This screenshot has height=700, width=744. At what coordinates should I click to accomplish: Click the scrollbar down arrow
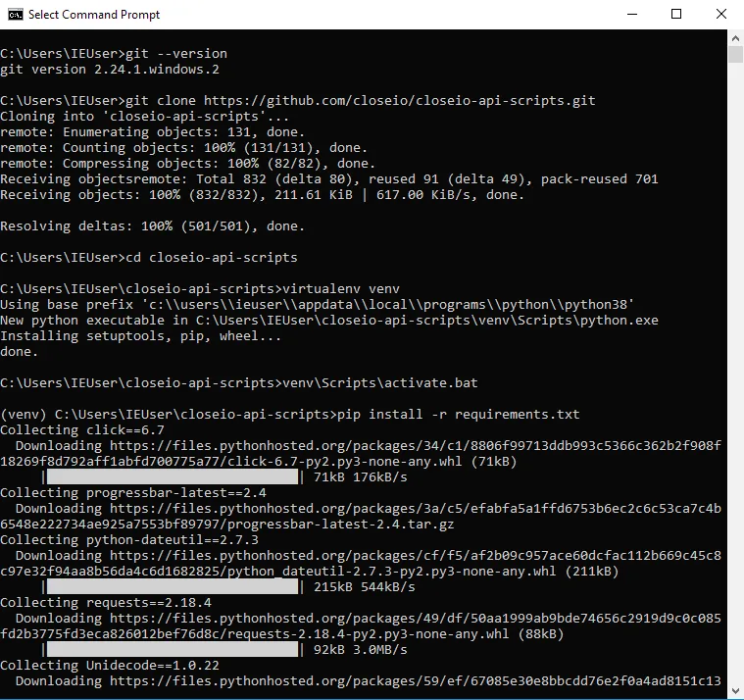coord(735,691)
